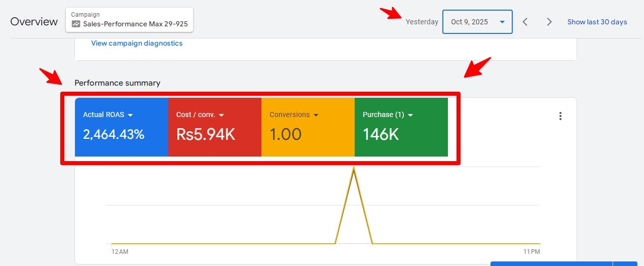The width and height of the screenshot is (644, 266).
Task: Select the green 146K purchase value
Action: 381,134
